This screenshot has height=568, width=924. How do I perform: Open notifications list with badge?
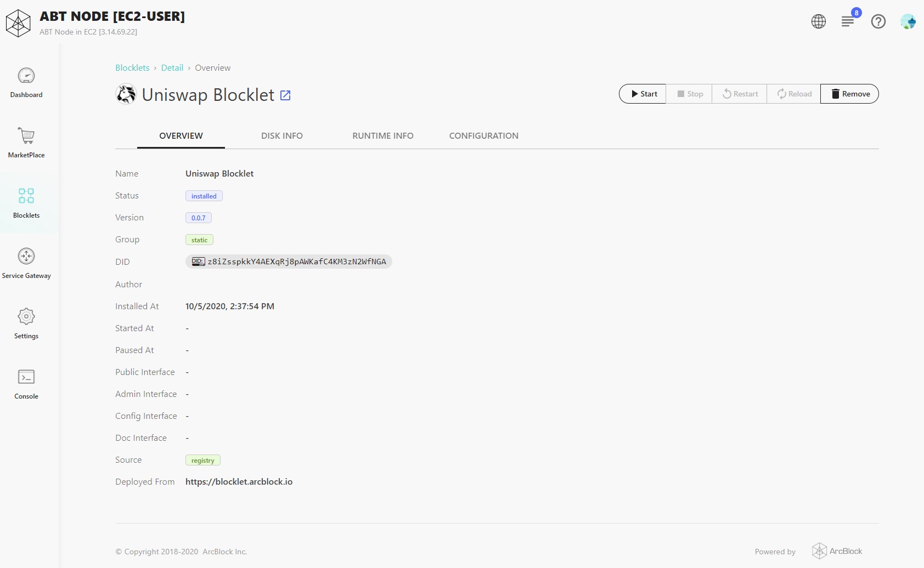[x=848, y=21]
